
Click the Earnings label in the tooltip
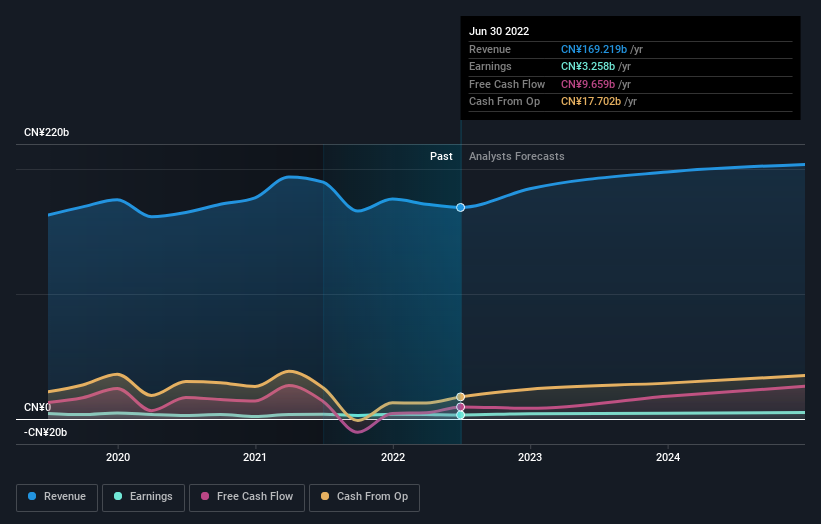click(490, 66)
